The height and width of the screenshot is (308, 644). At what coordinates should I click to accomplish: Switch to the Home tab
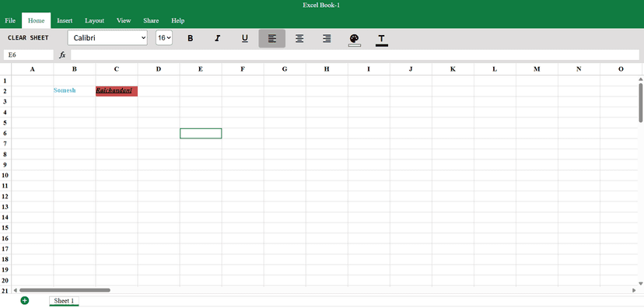coord(36,20)
